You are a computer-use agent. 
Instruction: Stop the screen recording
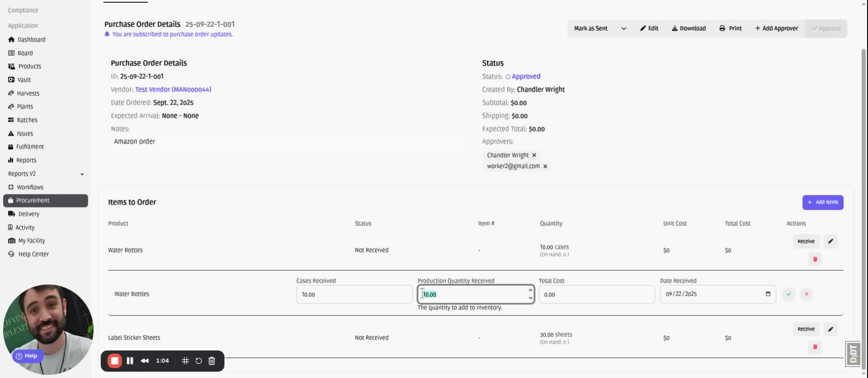tap(115, 361)
